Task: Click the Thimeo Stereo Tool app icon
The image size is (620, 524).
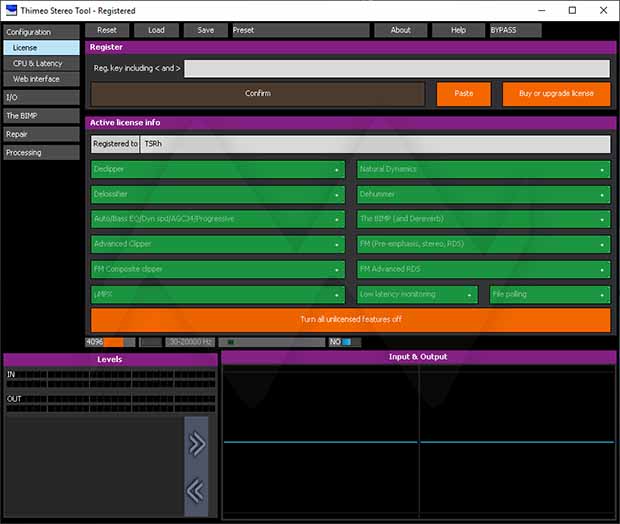Action: (11, 10)
